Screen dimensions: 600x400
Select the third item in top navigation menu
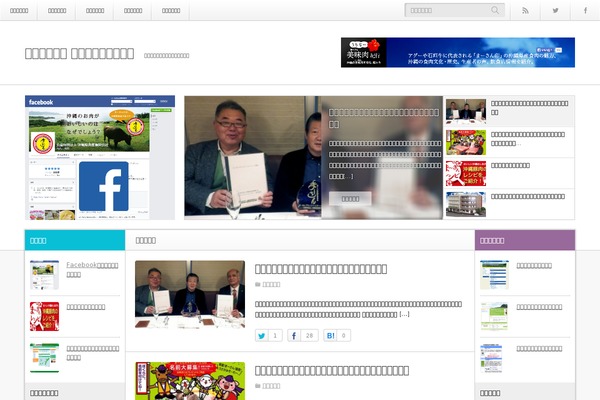[95, 10]
